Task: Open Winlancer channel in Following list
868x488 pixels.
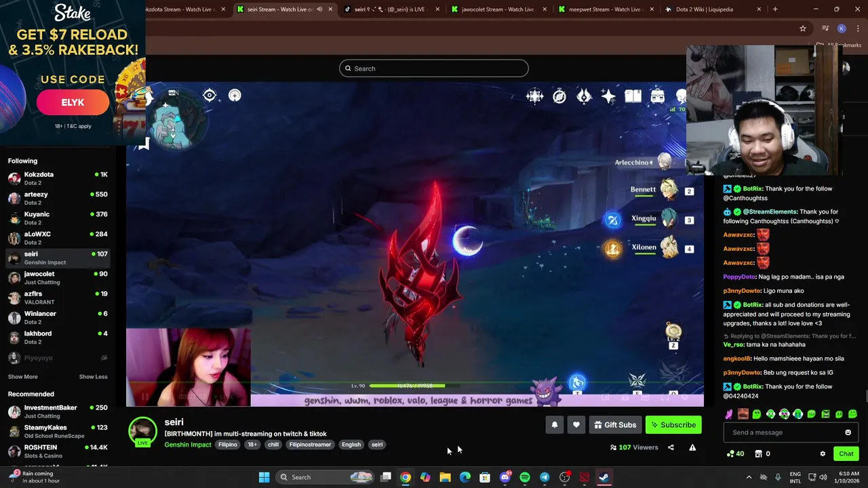Action: [x=58, y=317]
